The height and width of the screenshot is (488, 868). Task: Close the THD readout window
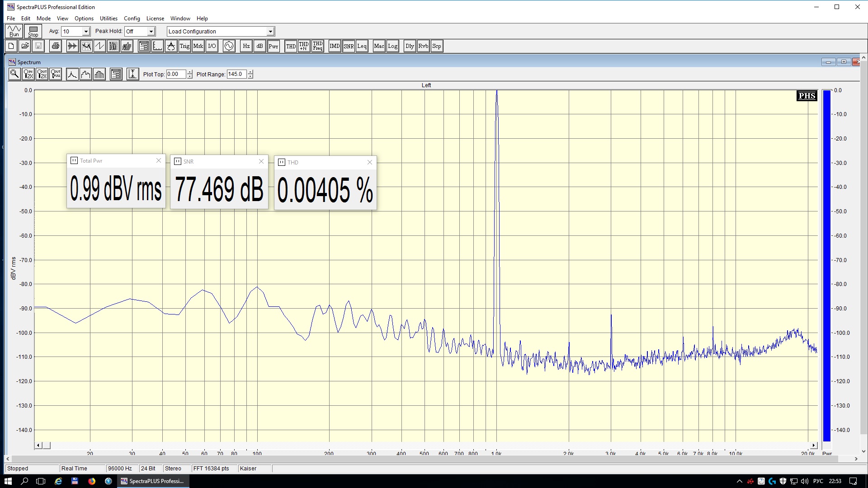point(369,162)
